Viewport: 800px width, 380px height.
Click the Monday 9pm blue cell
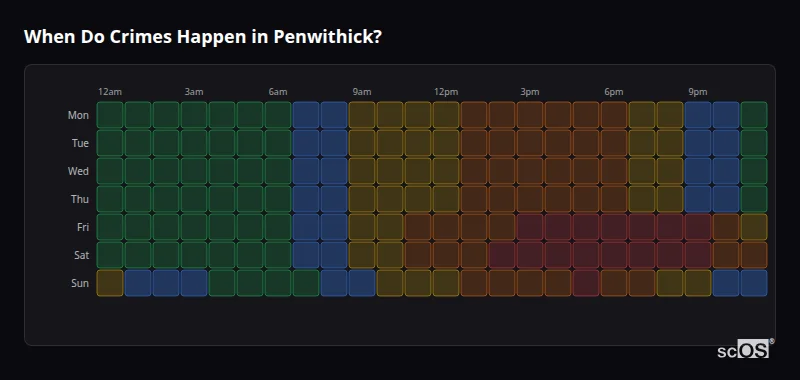[697, 115]
